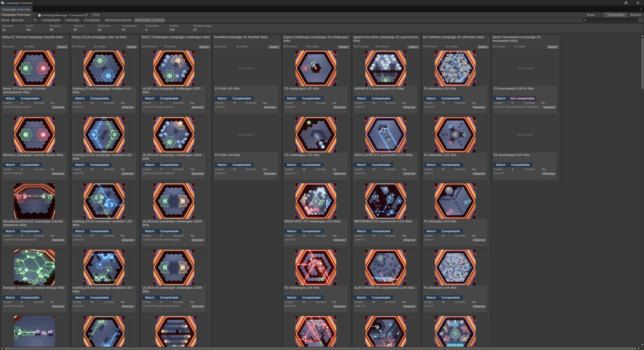Select the Clamp-B IA branch
The image size is (644, 350).
[x=132, y=47]
